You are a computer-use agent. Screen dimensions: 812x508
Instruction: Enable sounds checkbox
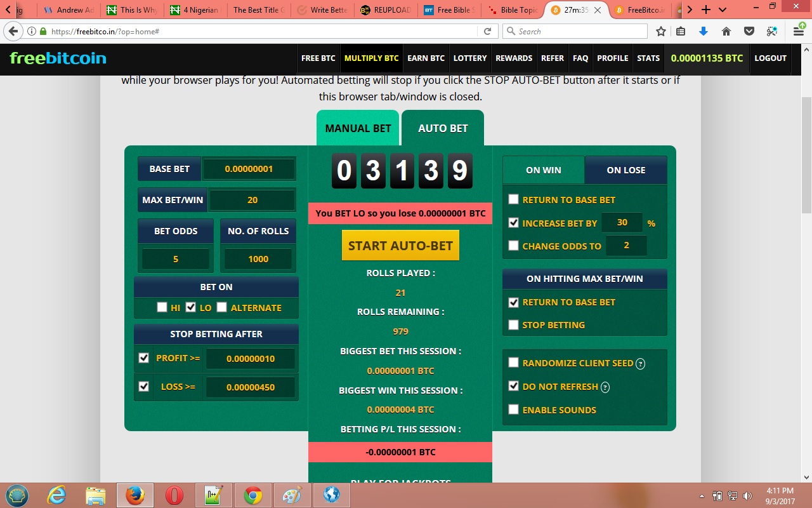point(514,410)
